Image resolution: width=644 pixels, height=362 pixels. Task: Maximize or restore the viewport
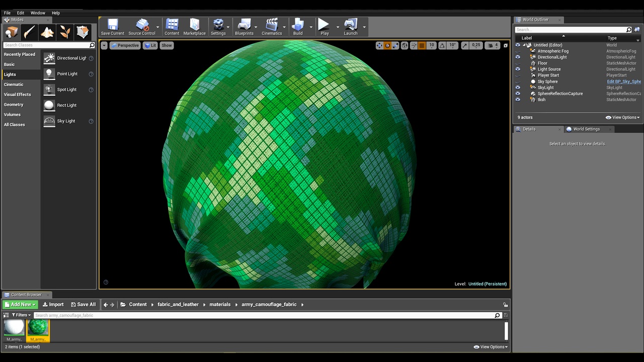point(506,46)
